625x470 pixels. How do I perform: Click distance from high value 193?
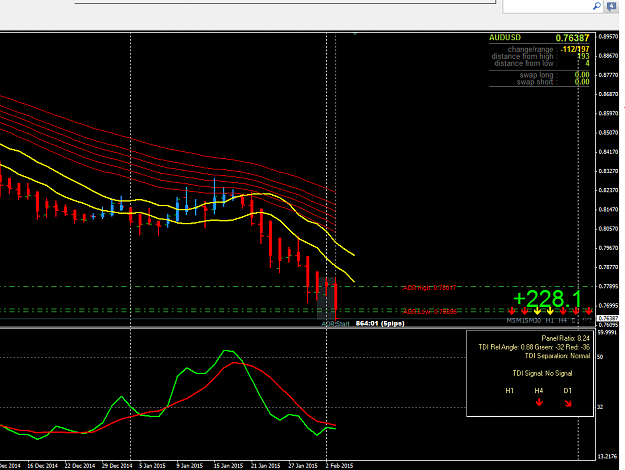(583, 56)
